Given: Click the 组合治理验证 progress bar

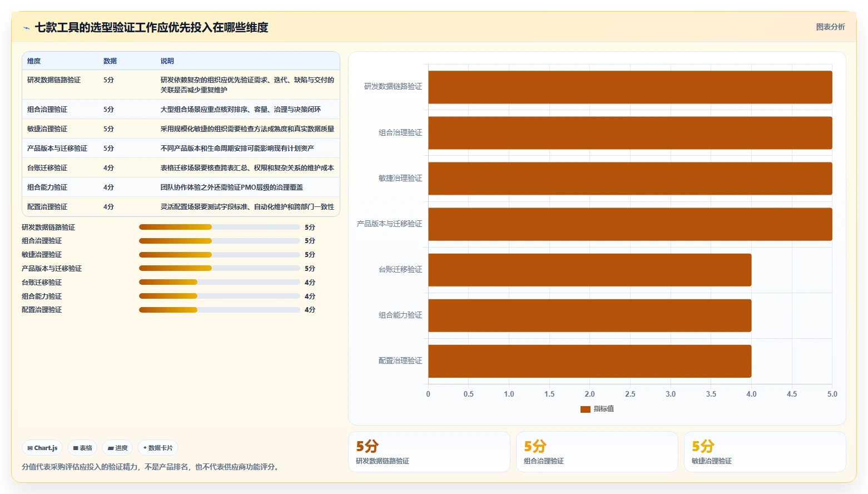Looking at the screenshot, I should (219, 241).
